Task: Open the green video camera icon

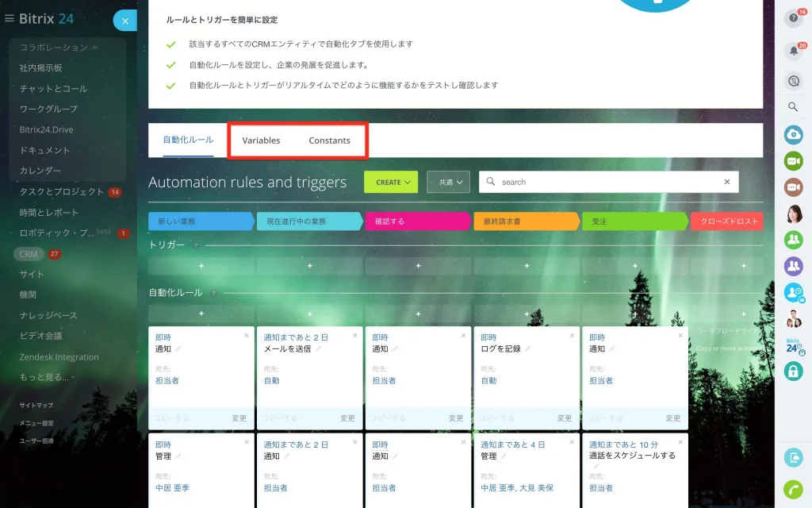Action: 793,160
